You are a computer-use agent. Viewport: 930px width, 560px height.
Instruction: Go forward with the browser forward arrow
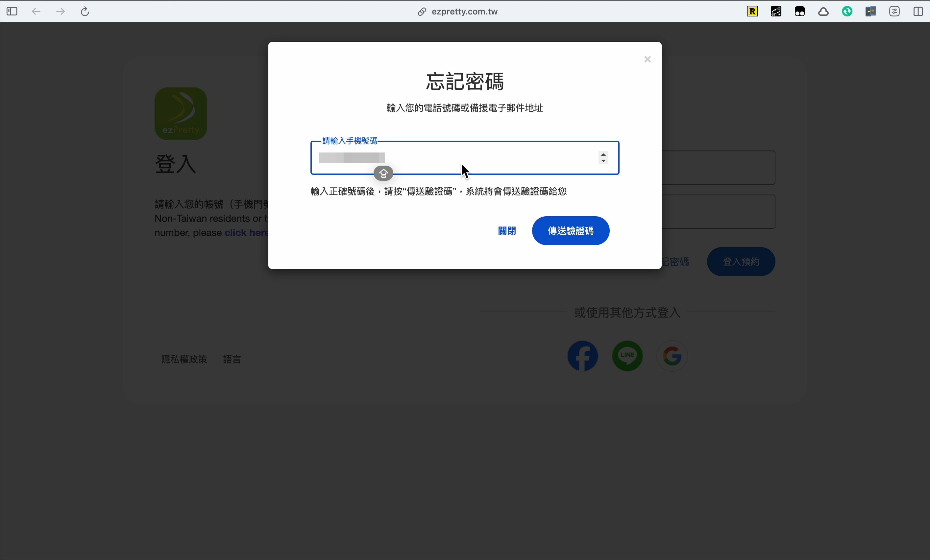coord(61,11)
